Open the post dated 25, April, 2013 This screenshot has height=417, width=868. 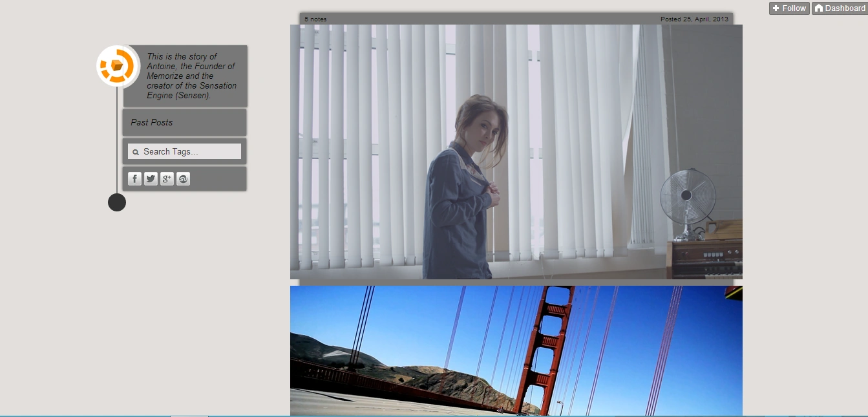(694, 19)
